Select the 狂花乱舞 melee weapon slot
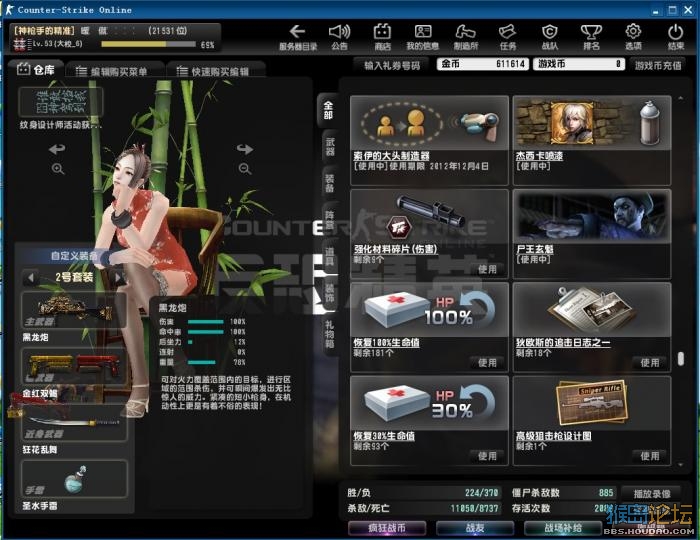 tap(74, 423)
